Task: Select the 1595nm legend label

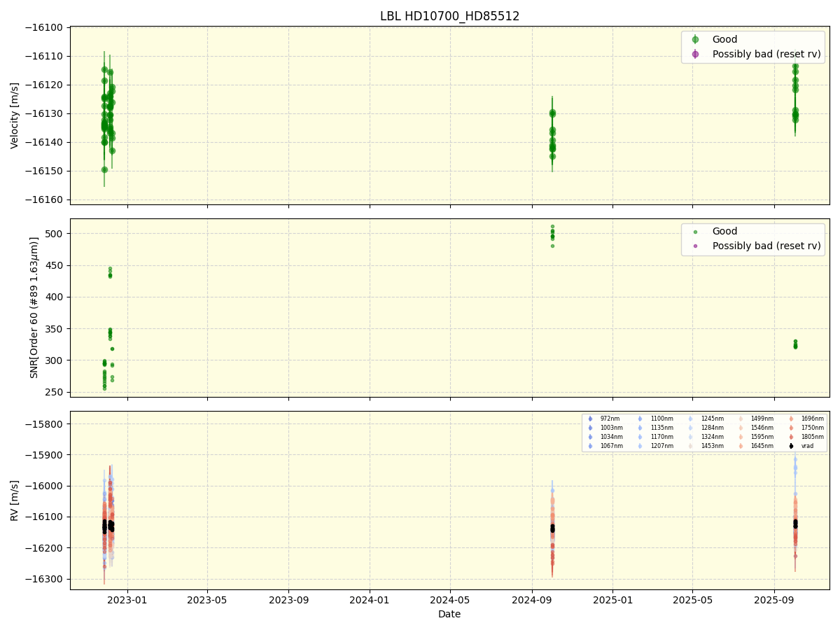Action: 762,437
